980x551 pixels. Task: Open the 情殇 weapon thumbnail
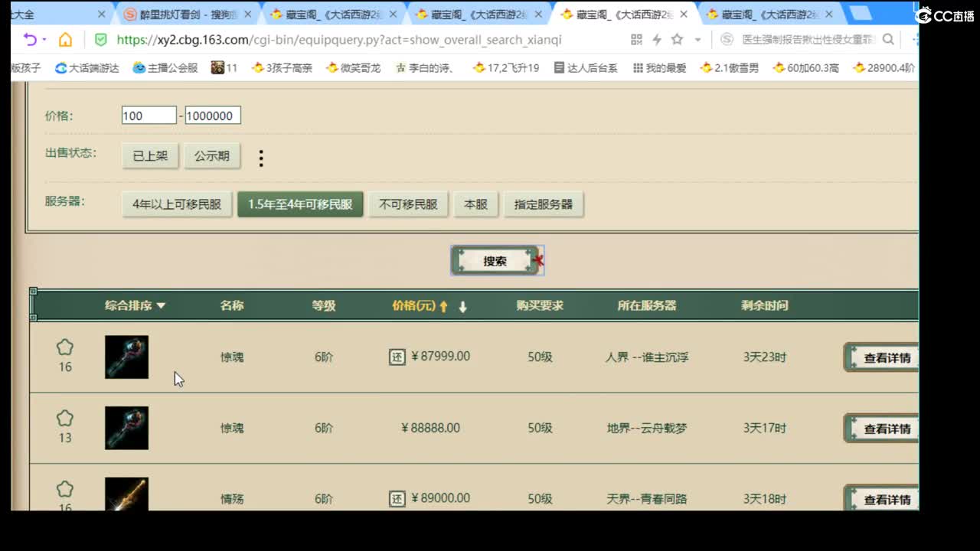pos(126,494)
